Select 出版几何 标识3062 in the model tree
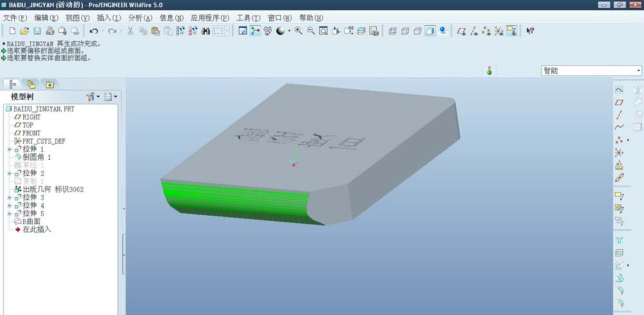The width and height of the screenshot is (644, 315). click(49, 189)
